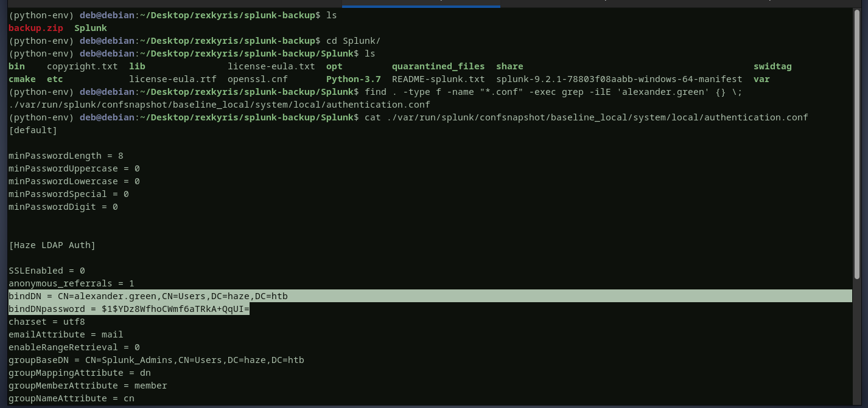Click the windows-64-manifest filename
Screen dimensions: 868x408
pos(619,79)
